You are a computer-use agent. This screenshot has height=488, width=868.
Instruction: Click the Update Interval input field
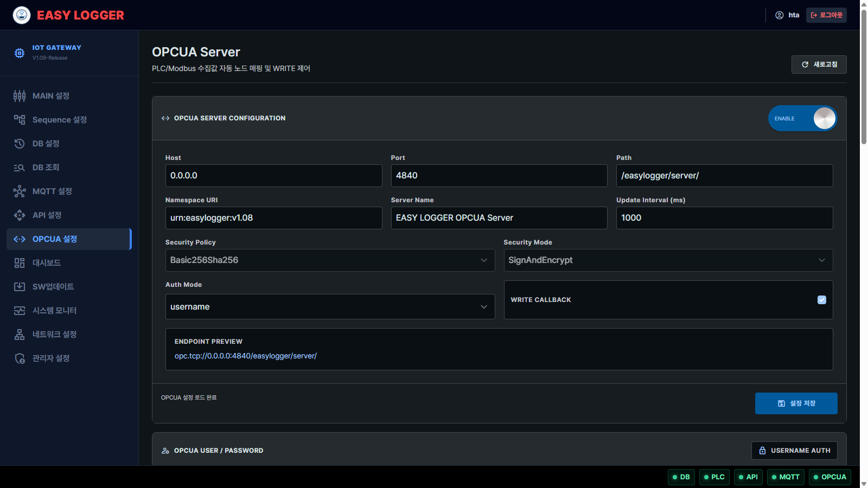click(725, 218)
